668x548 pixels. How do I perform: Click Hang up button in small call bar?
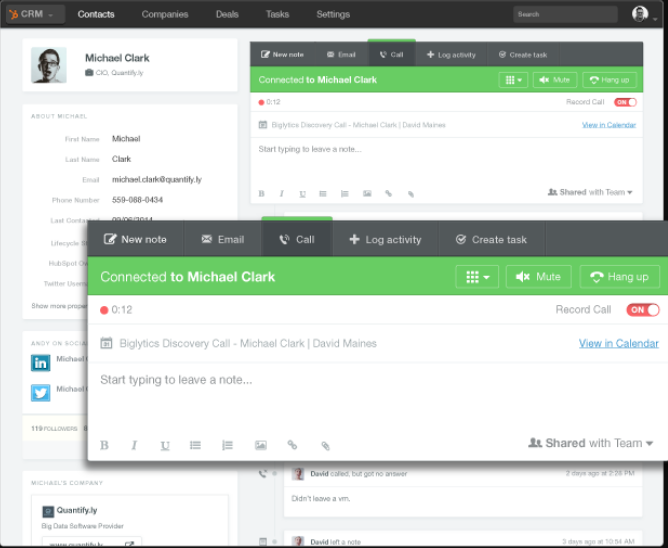[x=609, y=80]
